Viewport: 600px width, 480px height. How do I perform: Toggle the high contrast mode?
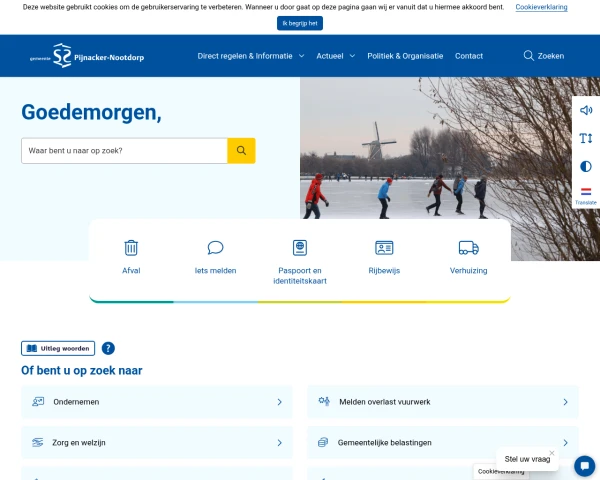coord(586,166)
